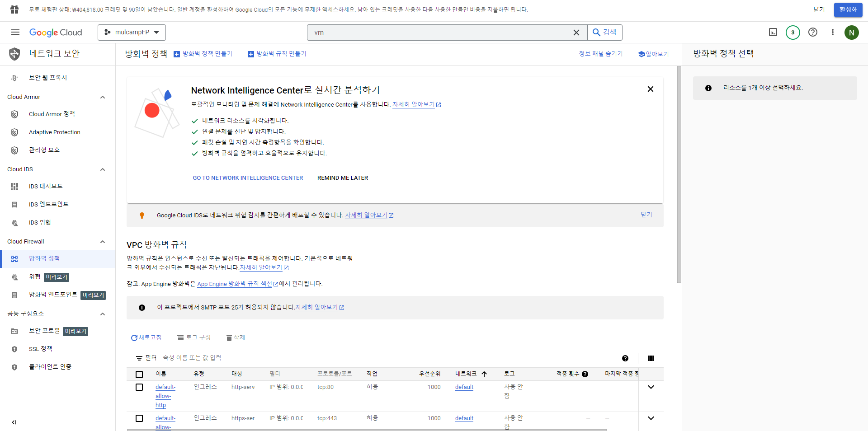Open the N account avatar
Viewport: 868px width, 431px height.
pyautogui.click(x=852, y=33)
